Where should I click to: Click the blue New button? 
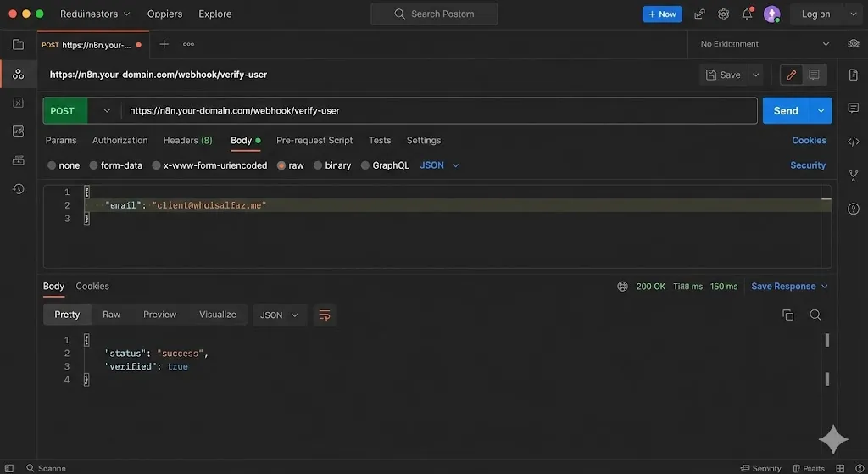[x=662, y=14]
